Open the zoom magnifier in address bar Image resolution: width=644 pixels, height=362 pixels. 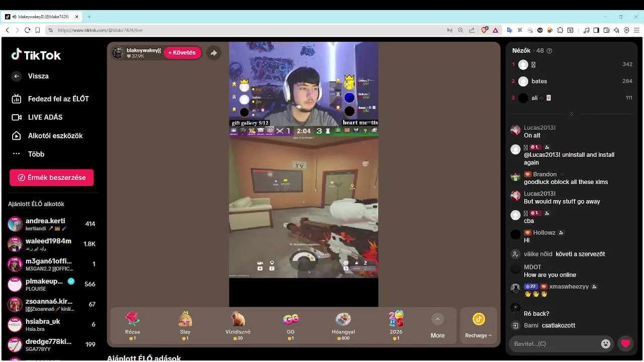tap(460, 30)
